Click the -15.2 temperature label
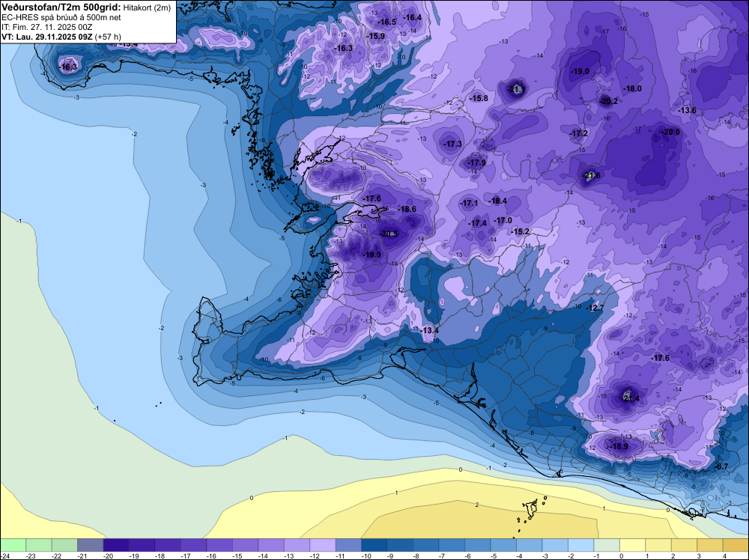 521,231
